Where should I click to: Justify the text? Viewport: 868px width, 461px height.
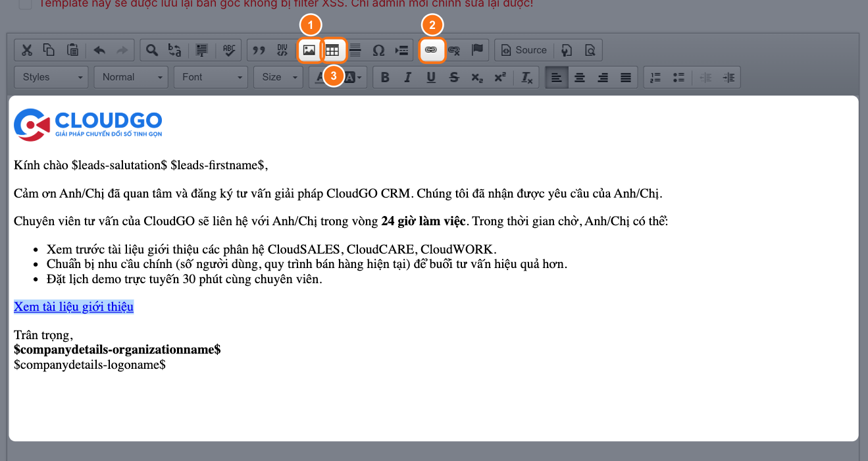[626, 77]
